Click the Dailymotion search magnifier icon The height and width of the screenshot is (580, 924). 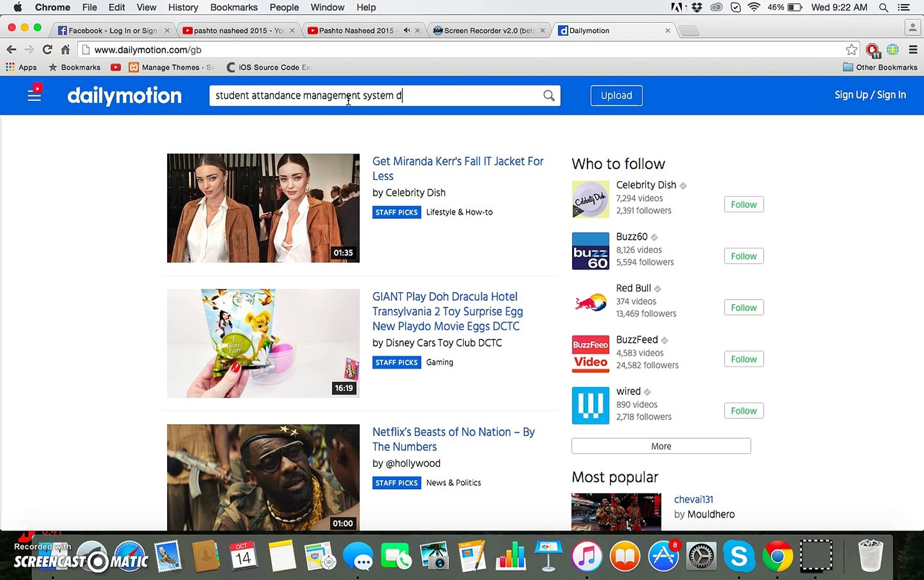coord(548,96)
